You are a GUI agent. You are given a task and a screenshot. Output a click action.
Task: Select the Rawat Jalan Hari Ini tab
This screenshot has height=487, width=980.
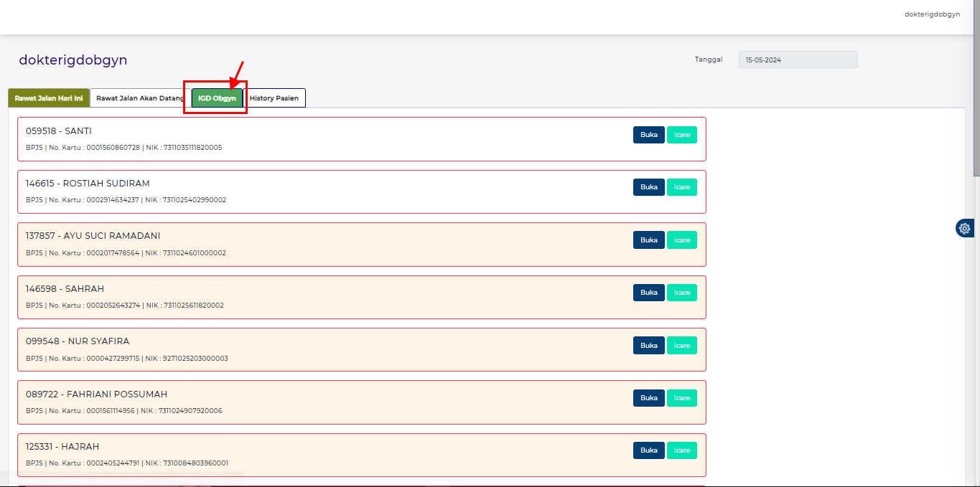49,98
